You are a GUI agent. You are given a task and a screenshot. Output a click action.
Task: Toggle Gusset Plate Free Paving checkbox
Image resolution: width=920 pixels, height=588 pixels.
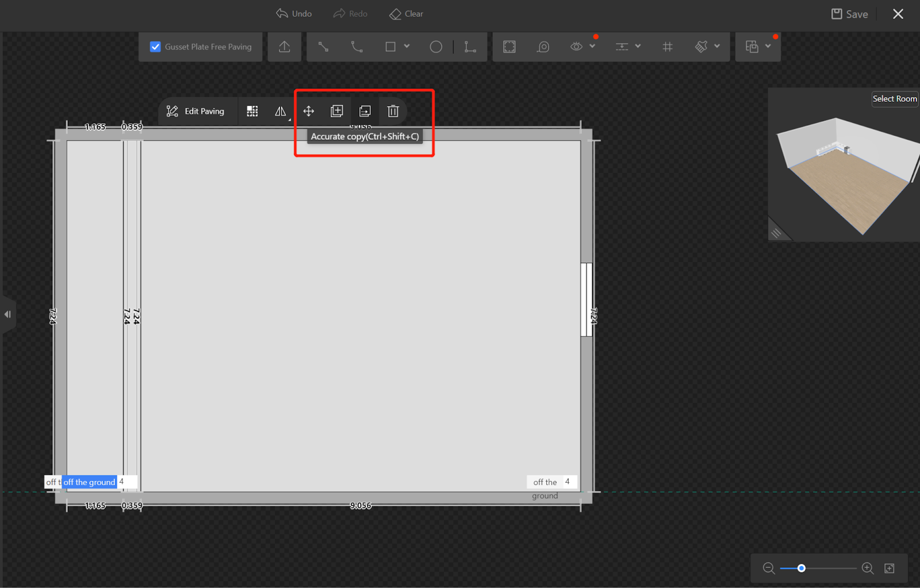(x=155, y=47)
